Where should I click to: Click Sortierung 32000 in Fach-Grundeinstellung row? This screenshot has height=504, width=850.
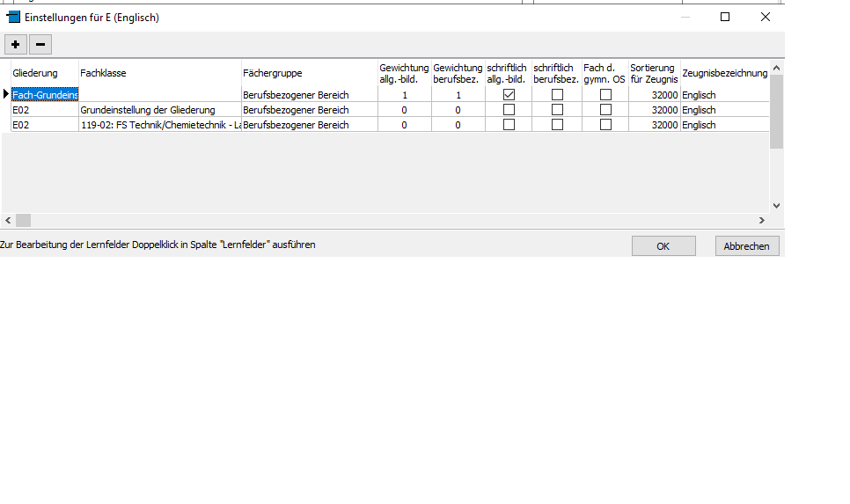pyautogui.click(x=655, y=95)
